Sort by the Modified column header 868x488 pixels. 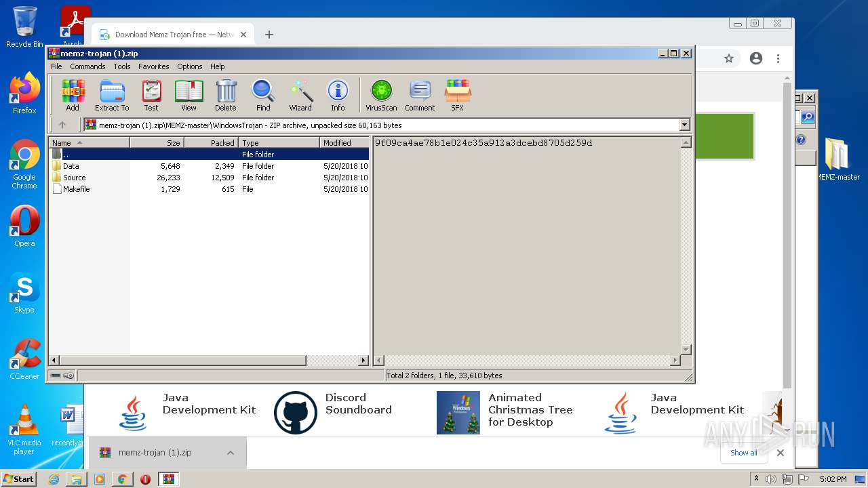coord(344,142)
